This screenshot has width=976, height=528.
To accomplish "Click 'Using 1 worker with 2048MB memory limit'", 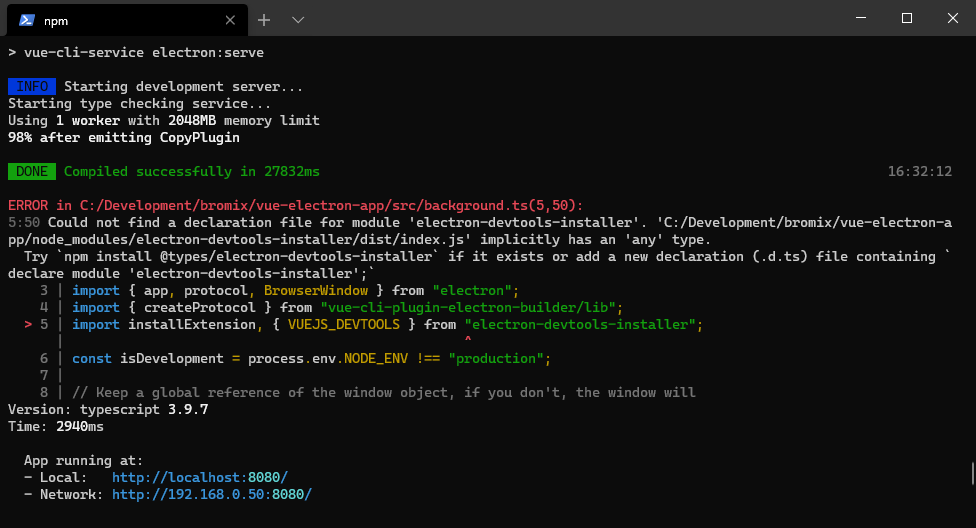I will click(x=164, y=121).
